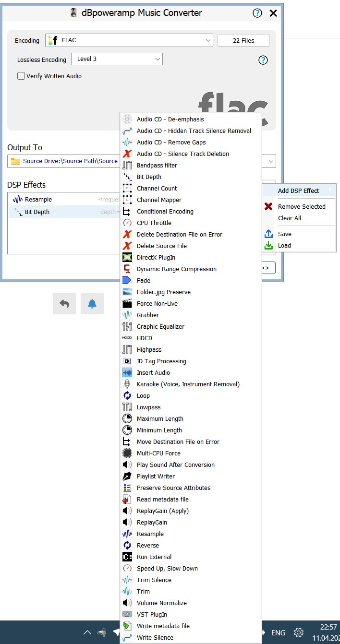
Task: Show hidden taskbar icons chevron
Action: click(87, 632)
